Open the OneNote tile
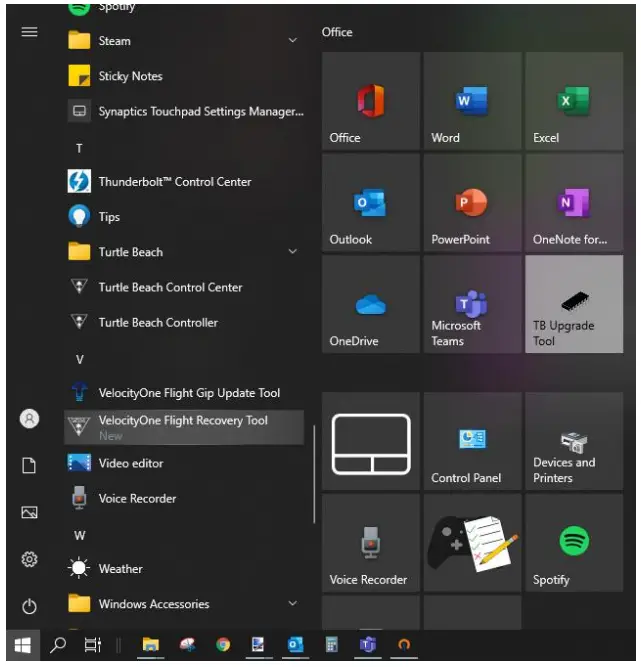The image size is (641, 667). click(x=574, y=203)
